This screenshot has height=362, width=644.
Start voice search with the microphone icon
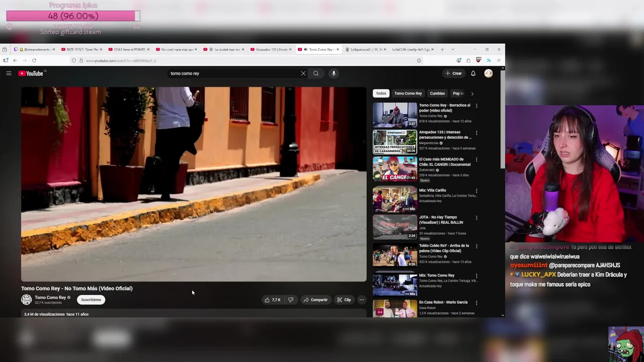pos(334,73)
